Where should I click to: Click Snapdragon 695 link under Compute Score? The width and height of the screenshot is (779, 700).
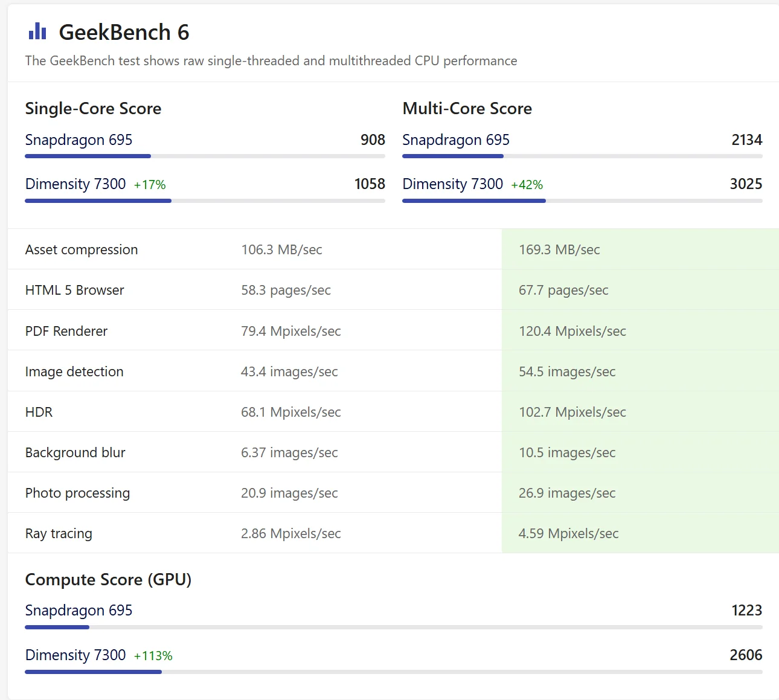(79, 611)
